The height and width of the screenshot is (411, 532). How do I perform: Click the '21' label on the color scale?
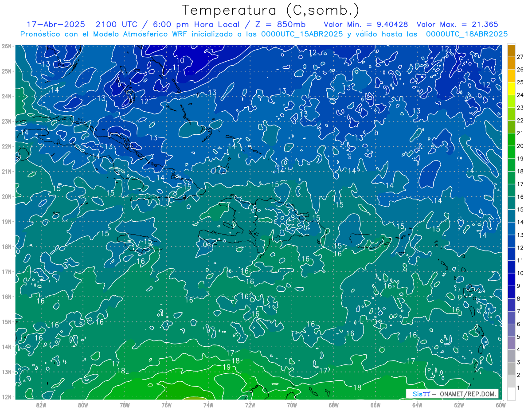click(520, 133)
